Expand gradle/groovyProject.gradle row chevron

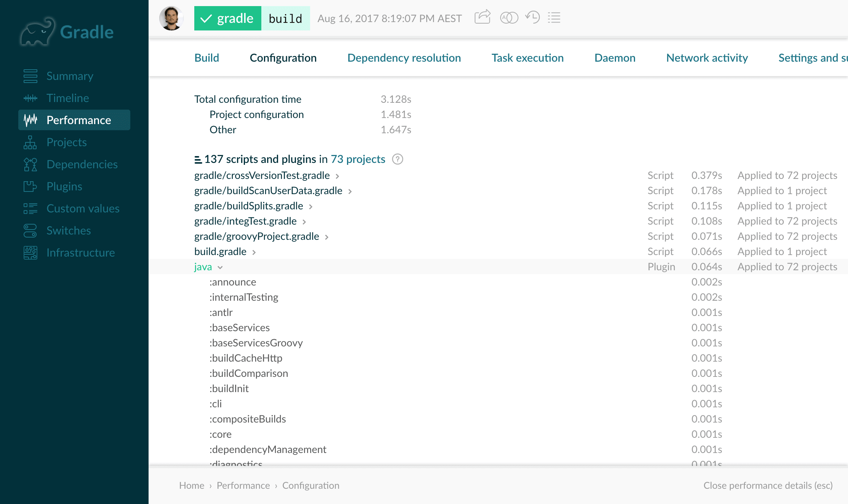(326, 237)
